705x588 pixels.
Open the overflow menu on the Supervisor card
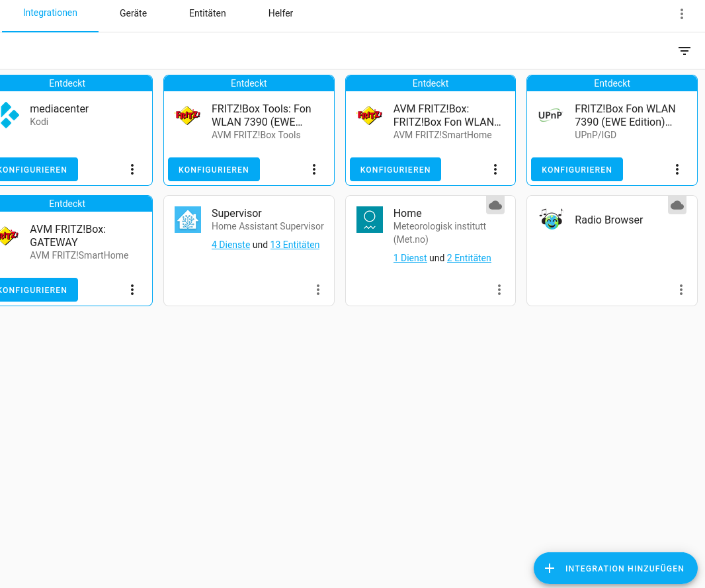click(x=318, y=290)
